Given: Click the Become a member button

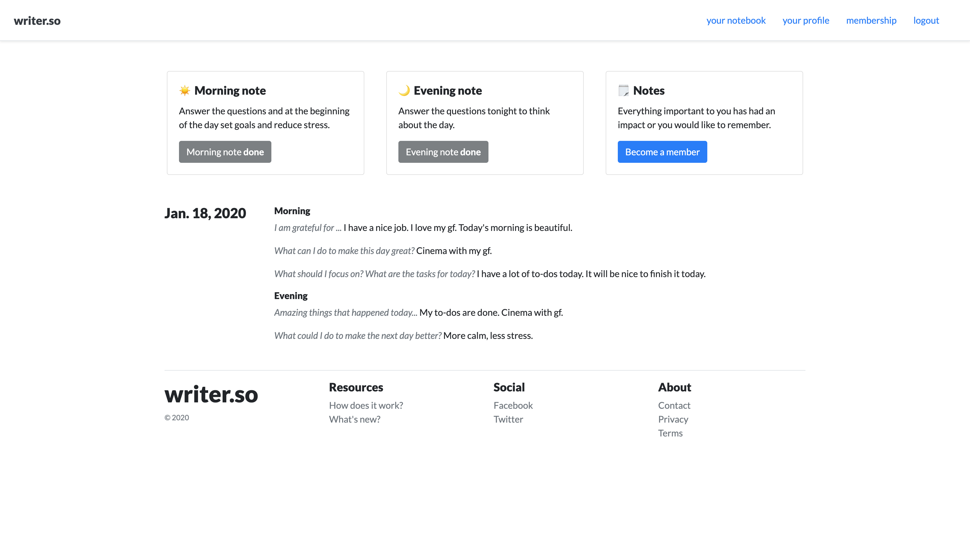Looking at the screenshot, I should click(662, 152).
